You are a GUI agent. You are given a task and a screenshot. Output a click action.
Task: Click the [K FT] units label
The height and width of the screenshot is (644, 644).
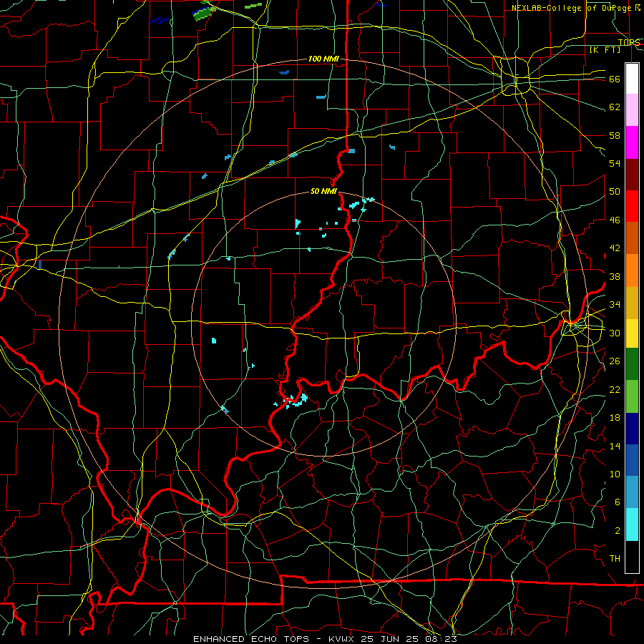605,50
